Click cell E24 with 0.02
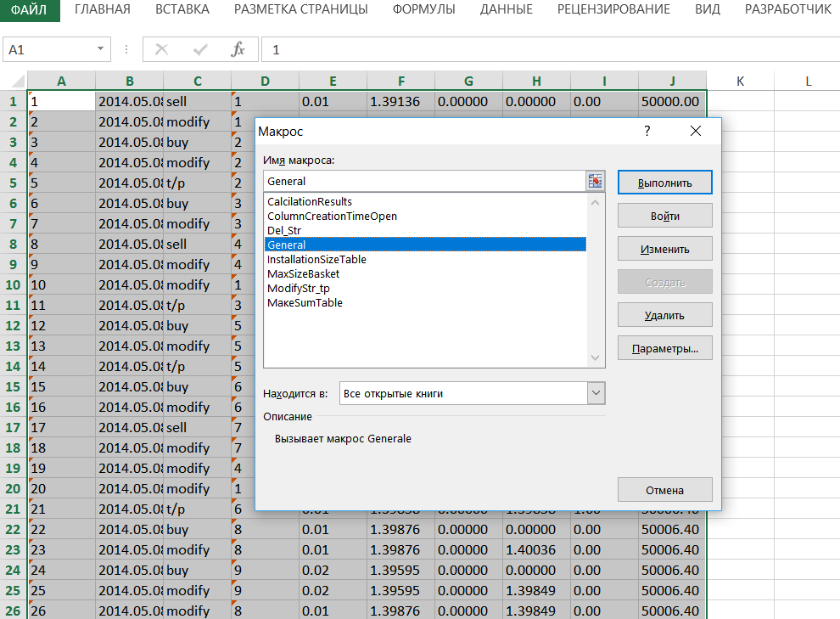 pos(333,570)
